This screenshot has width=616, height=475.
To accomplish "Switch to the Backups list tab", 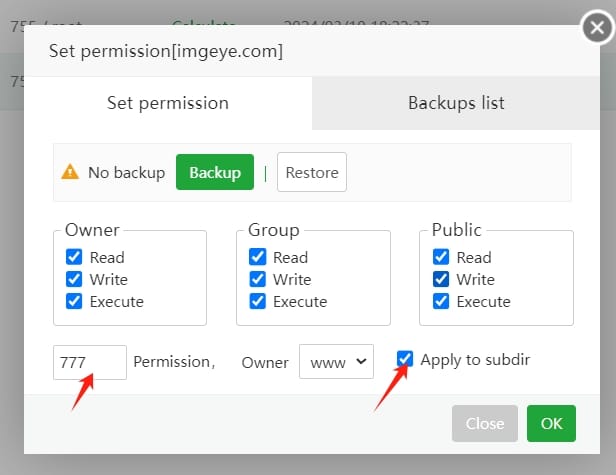I will click(x=456, y=103).
